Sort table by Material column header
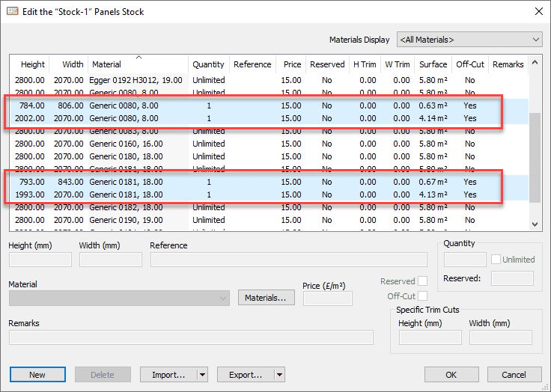 point(137,64)
